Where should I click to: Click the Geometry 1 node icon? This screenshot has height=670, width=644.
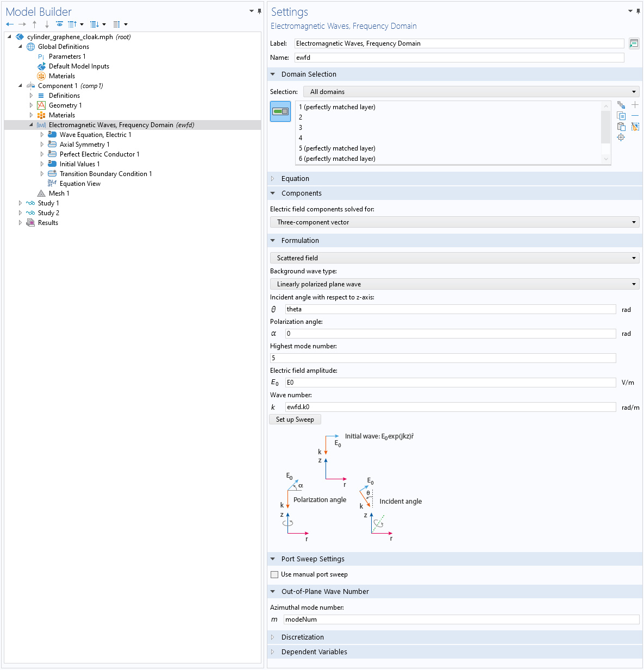click(41, 105)
